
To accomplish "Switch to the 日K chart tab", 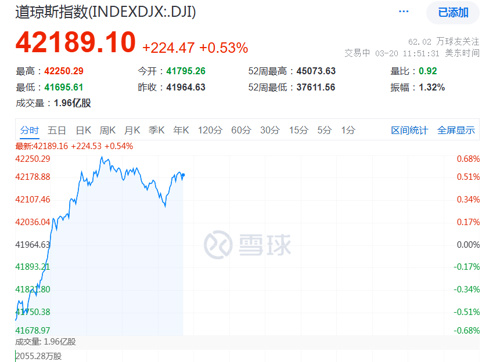I will [x=83, y=130].
